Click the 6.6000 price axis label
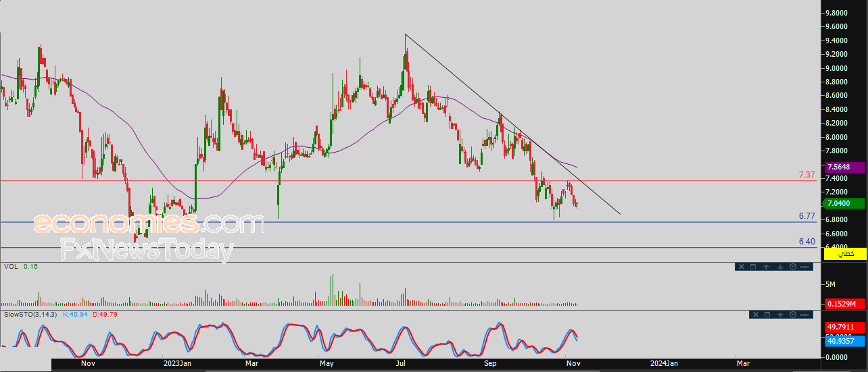 836,233
